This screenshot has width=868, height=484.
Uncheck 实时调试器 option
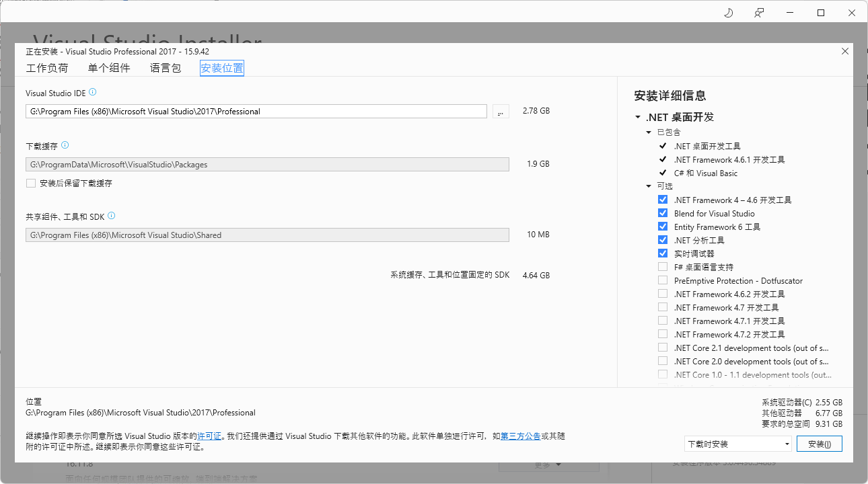[663, 253]
